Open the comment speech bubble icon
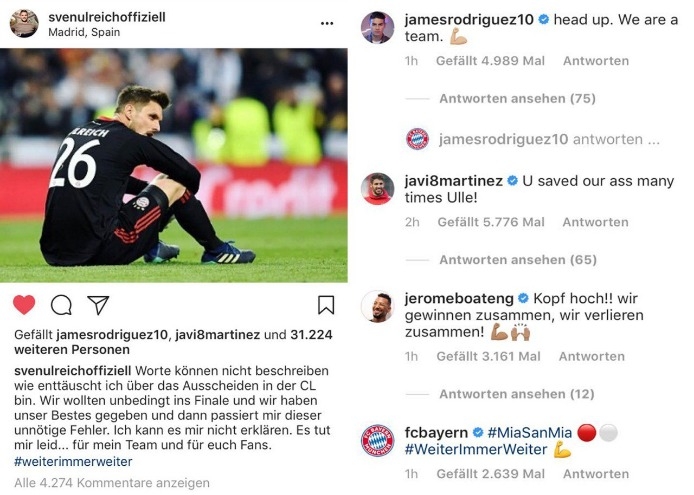 (61, 305)
